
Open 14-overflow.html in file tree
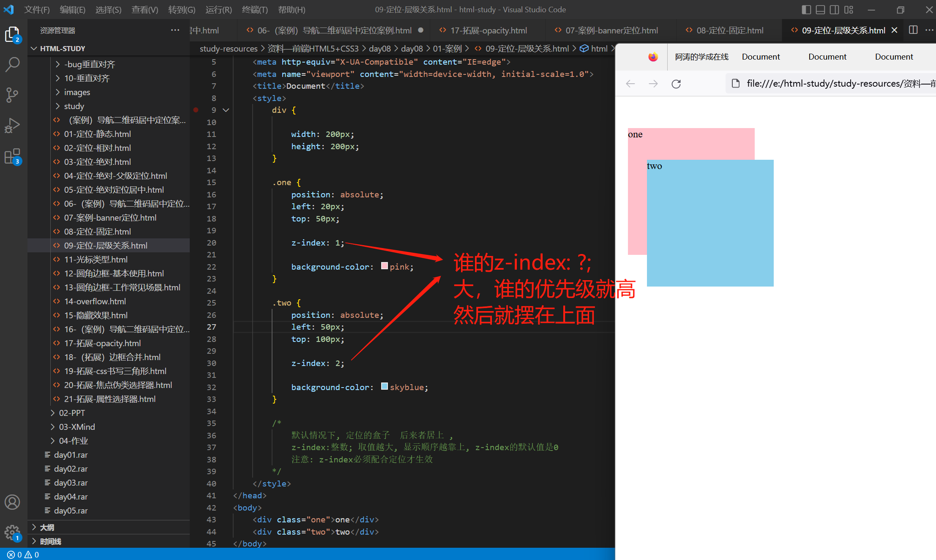coord(95,301)
